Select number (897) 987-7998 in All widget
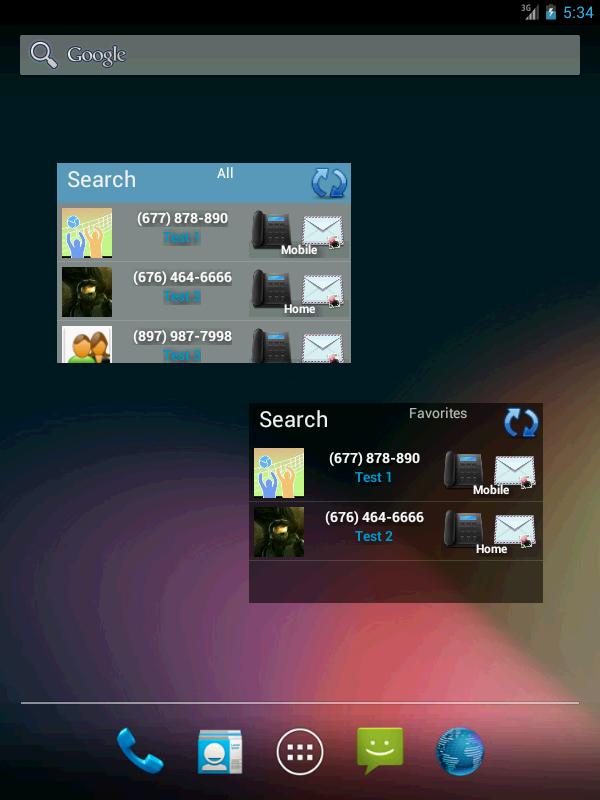This screenshot has width=600, height=800. pos(182,337)
